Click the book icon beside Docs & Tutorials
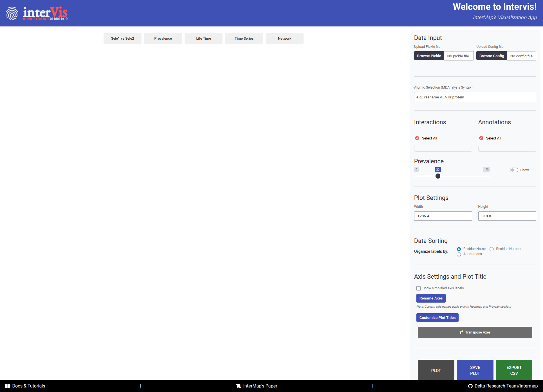 pos(8,386)
